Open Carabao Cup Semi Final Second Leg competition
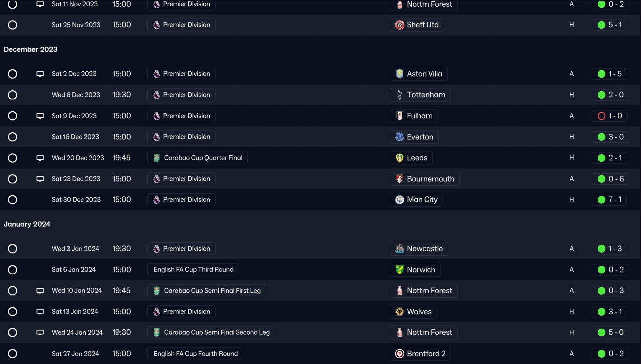641x364 pixels. 216,332
